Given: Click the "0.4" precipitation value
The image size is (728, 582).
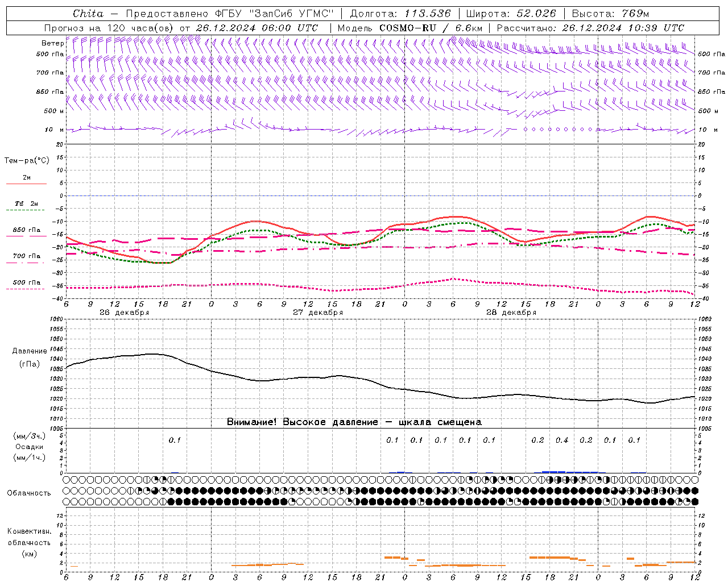Looking at the screenshot, I should click(x=562, y=440).
